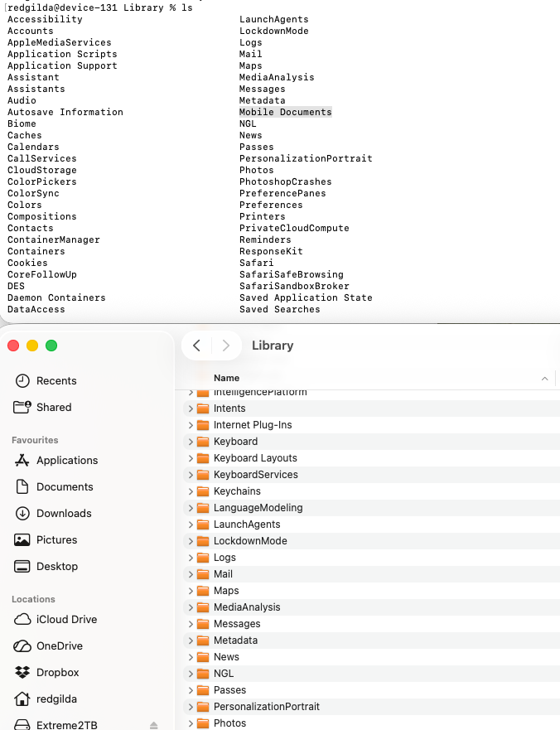
Task: Open the Shared folder in sidebar
Action: [43, 408]
